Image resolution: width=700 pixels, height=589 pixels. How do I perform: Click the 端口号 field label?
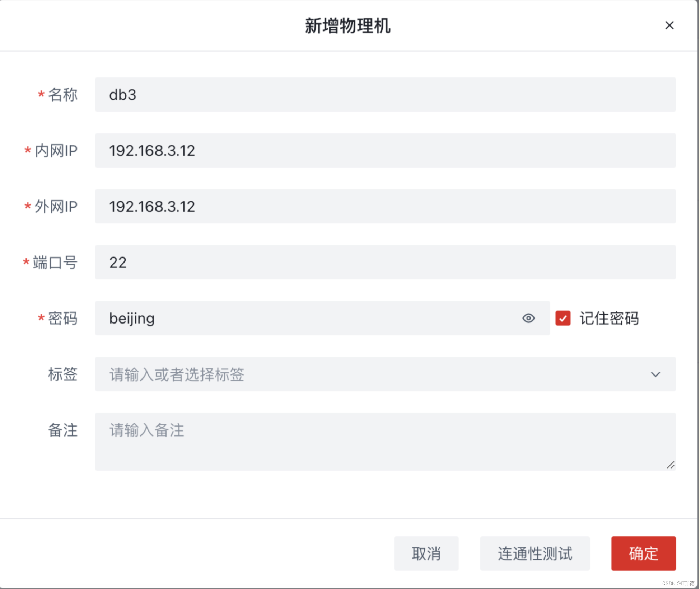tap(55, 262)
